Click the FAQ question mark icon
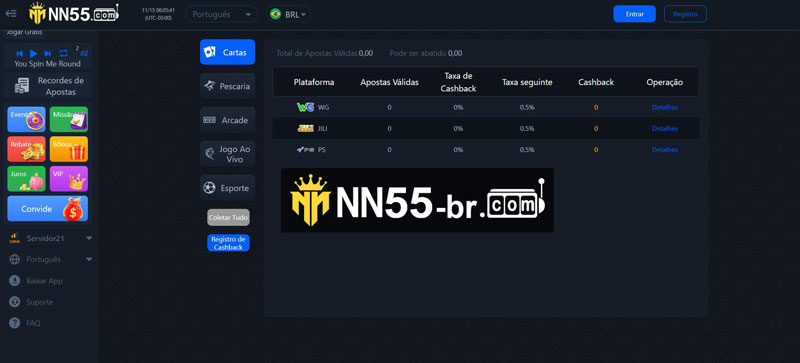 click(15, 323)
